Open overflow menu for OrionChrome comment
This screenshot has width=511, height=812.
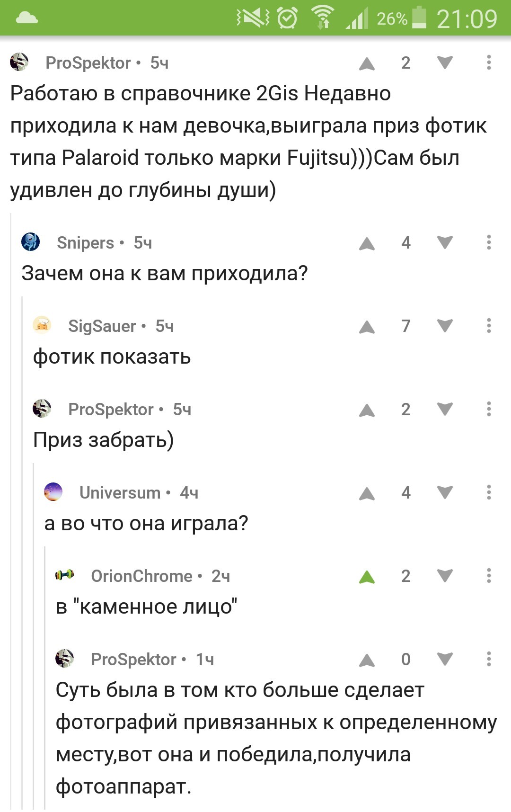pyautogui.click(x=489, y=576)
